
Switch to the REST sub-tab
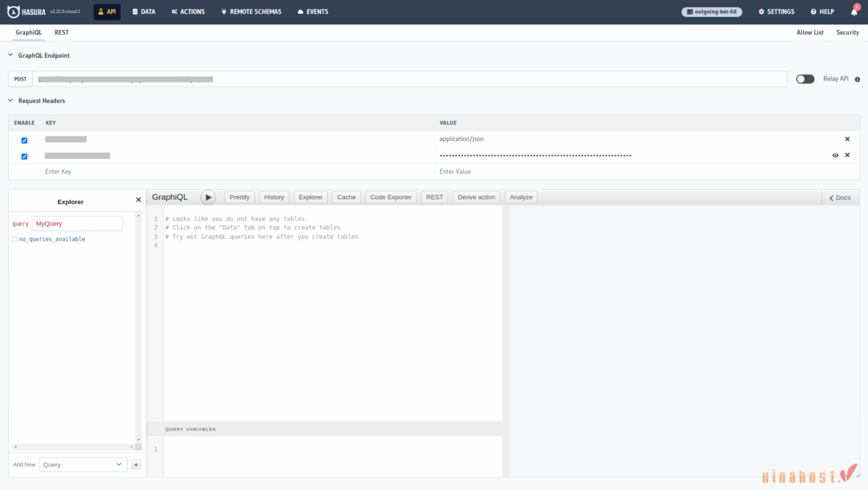[61, 32]
